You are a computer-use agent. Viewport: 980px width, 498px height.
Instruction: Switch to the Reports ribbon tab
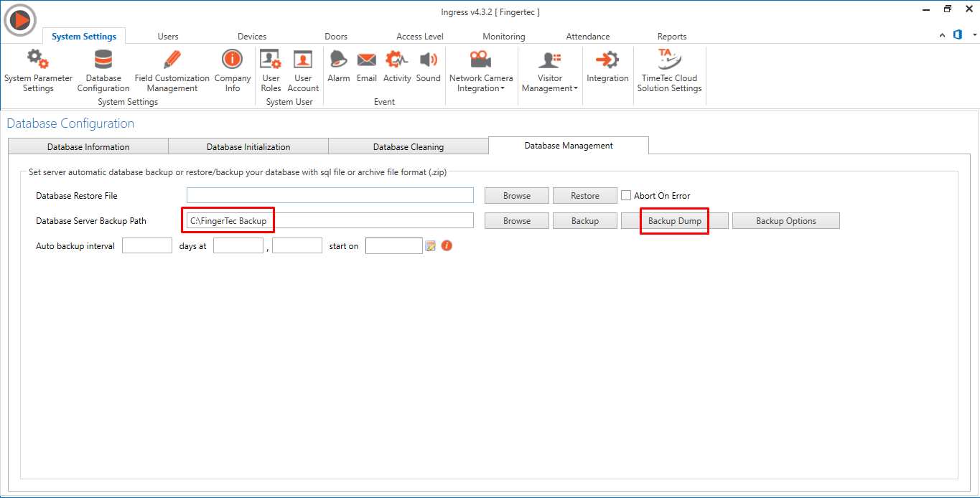pos(672,37)
